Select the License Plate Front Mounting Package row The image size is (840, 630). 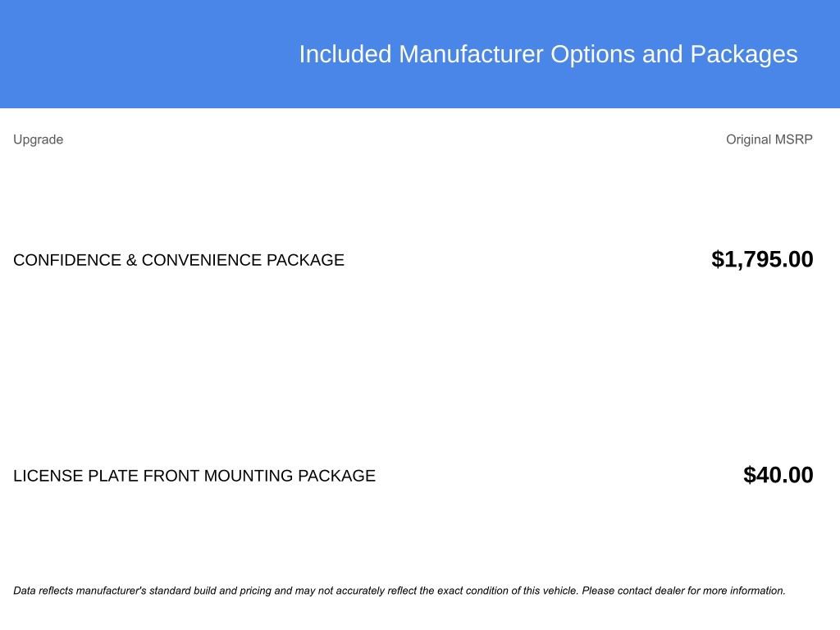click(194, 476)
